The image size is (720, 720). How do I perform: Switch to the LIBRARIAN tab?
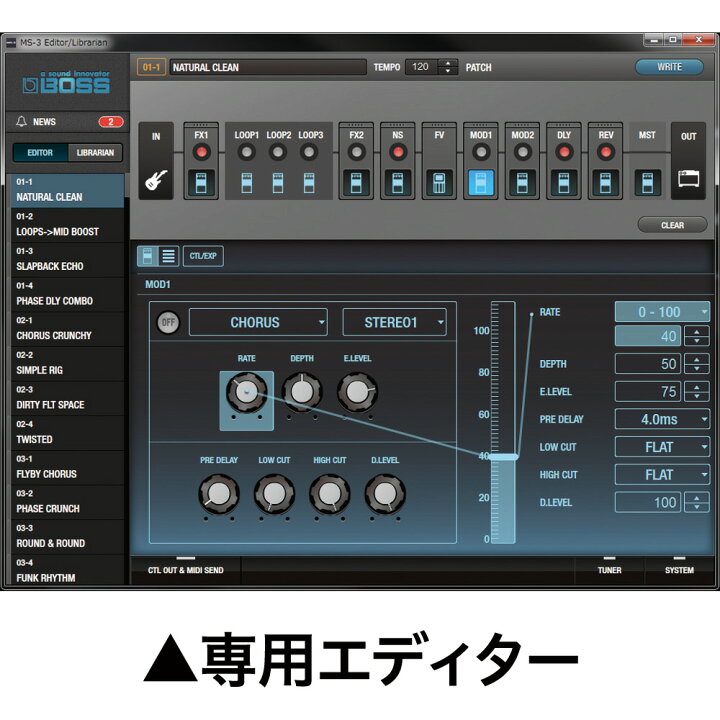click(95, 153)
